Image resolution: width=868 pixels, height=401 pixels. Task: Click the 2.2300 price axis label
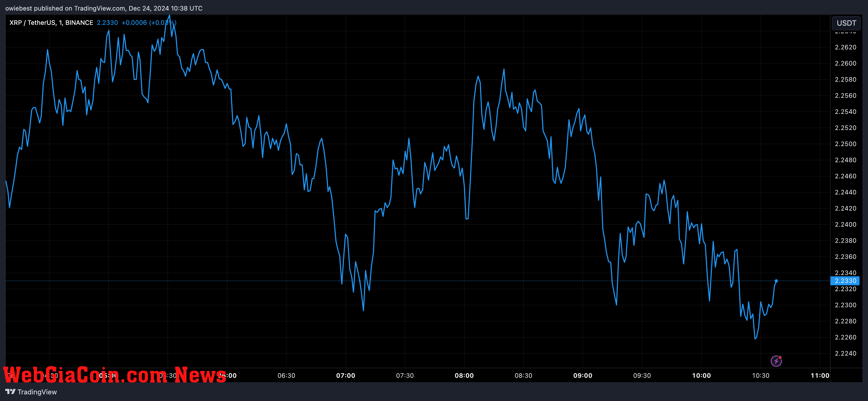point(846,305)
